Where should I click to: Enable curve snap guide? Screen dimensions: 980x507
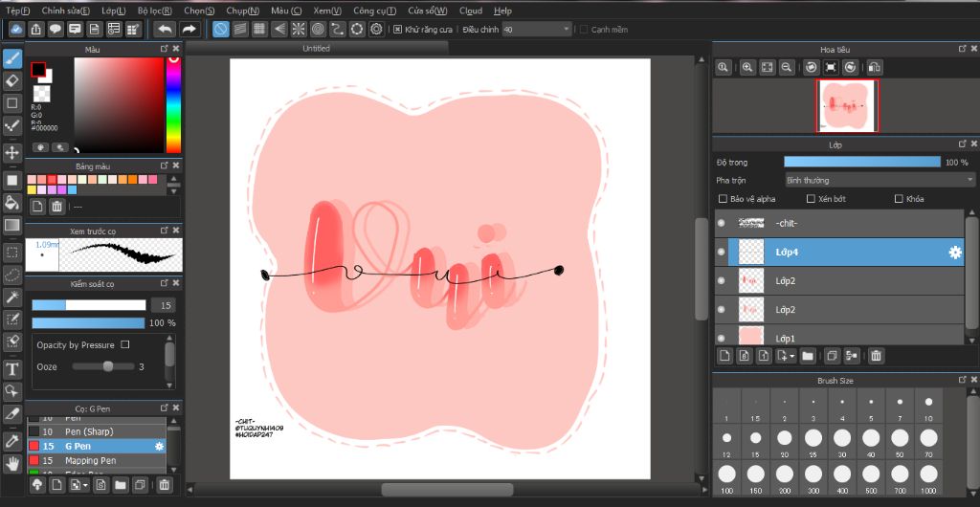(x=338, y=30)
